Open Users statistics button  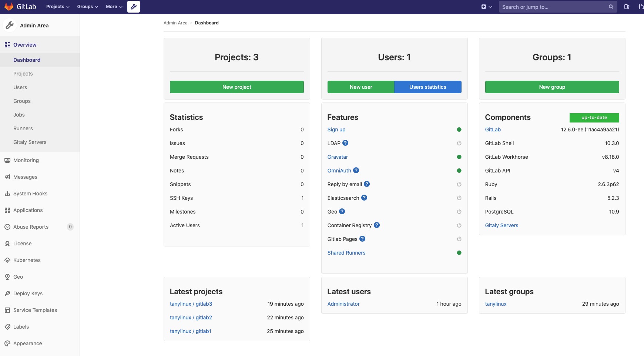(428, 87)
